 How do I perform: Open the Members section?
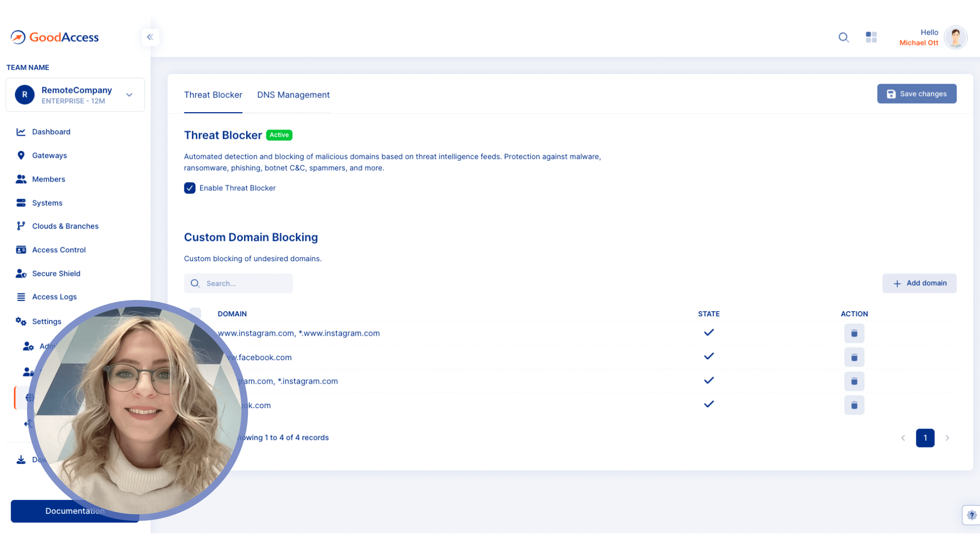pyautogui.click(x=48, y=179)
